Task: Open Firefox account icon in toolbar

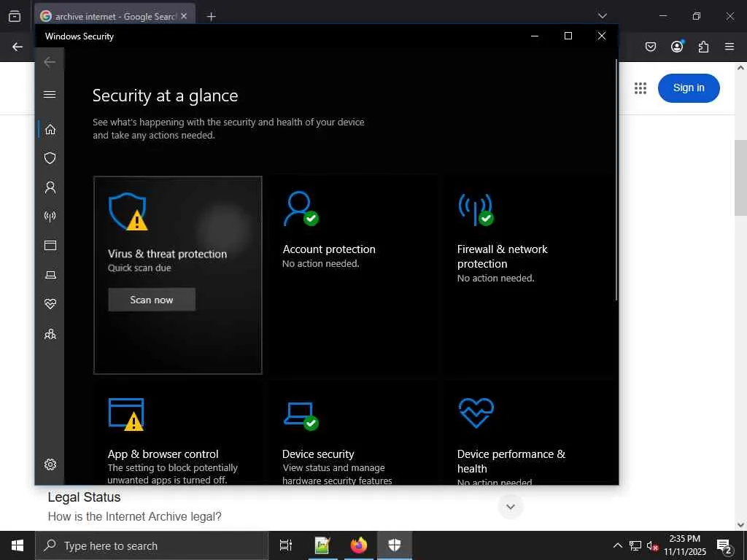Action: point(677,46)
